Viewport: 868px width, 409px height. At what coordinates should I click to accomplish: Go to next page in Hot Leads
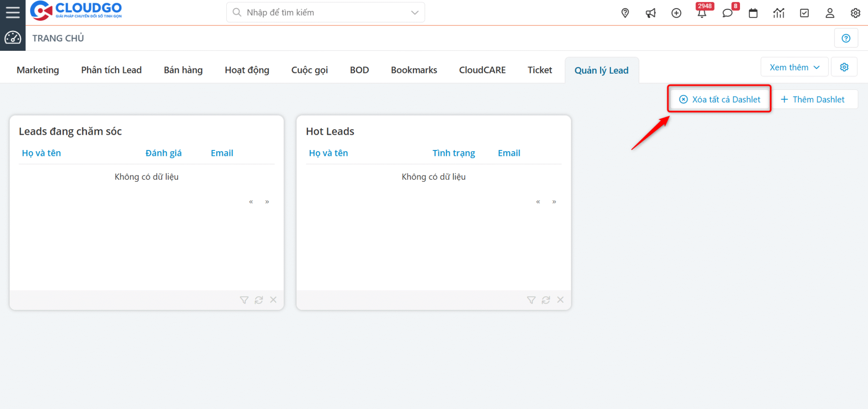(554, 202)
